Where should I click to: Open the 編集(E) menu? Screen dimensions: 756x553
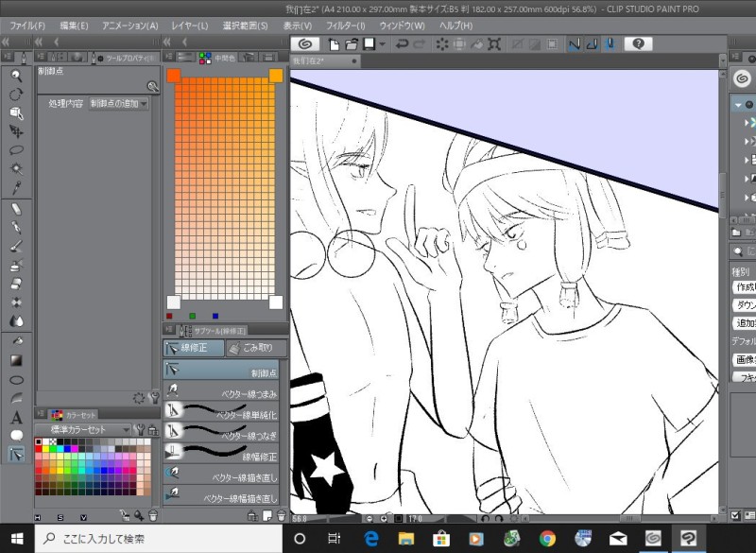74,26
